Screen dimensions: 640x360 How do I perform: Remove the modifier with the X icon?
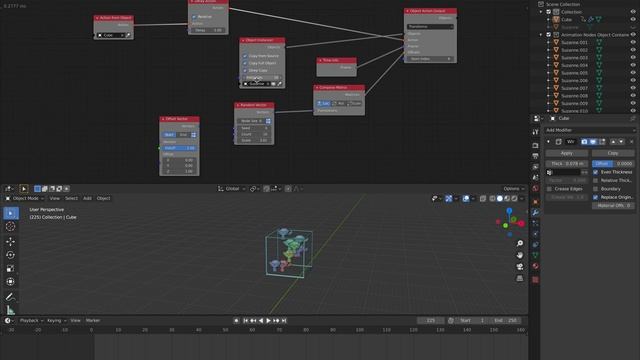click(x=631, y=142)
